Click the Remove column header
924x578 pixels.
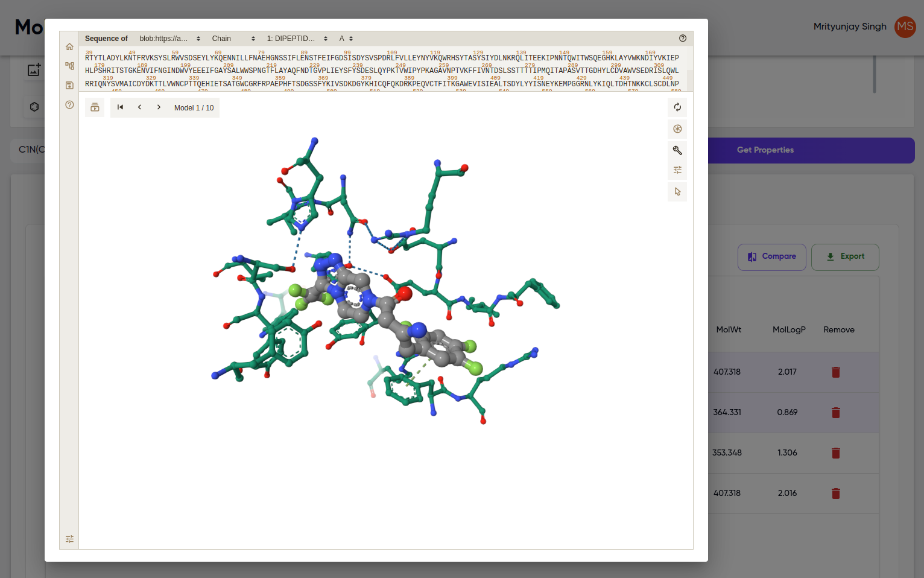point(839,329)
